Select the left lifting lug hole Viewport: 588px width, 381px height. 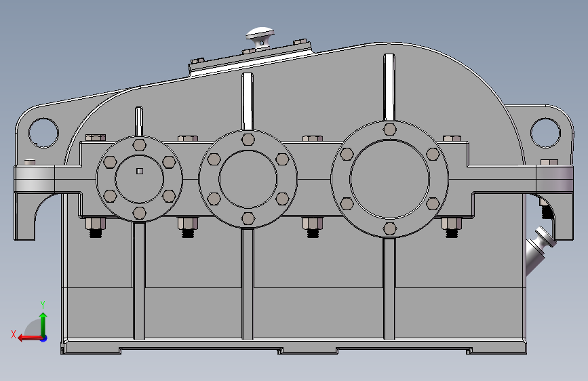[x=43, y=133]
